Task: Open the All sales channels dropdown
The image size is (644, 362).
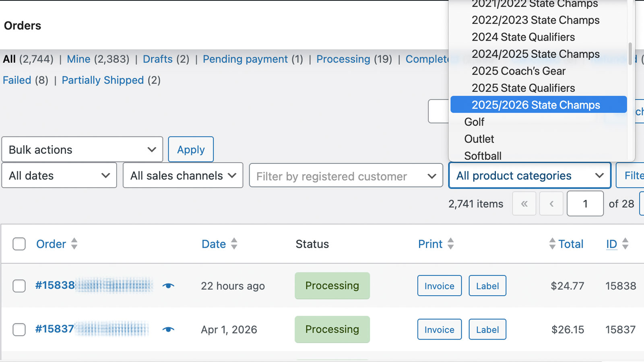Action: 182,175
